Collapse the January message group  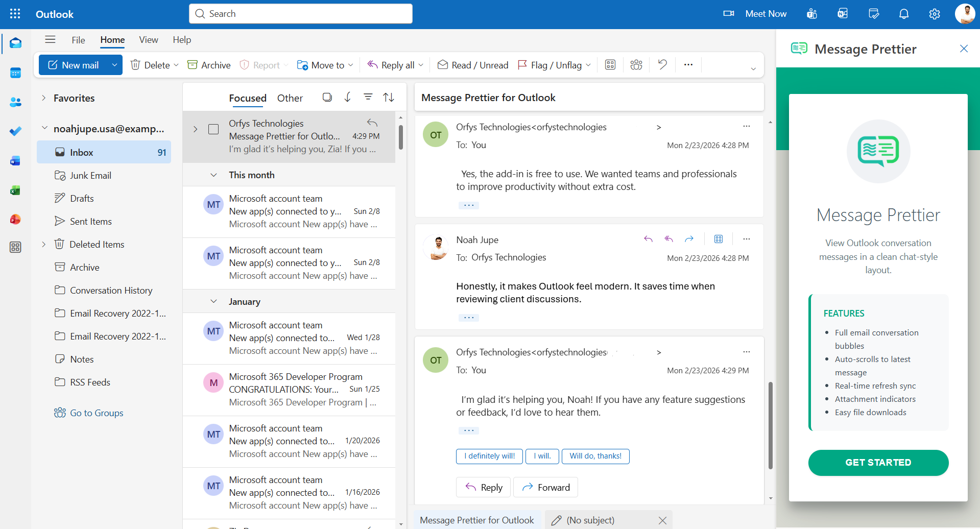pyautogui.click(x=213, y=302)
